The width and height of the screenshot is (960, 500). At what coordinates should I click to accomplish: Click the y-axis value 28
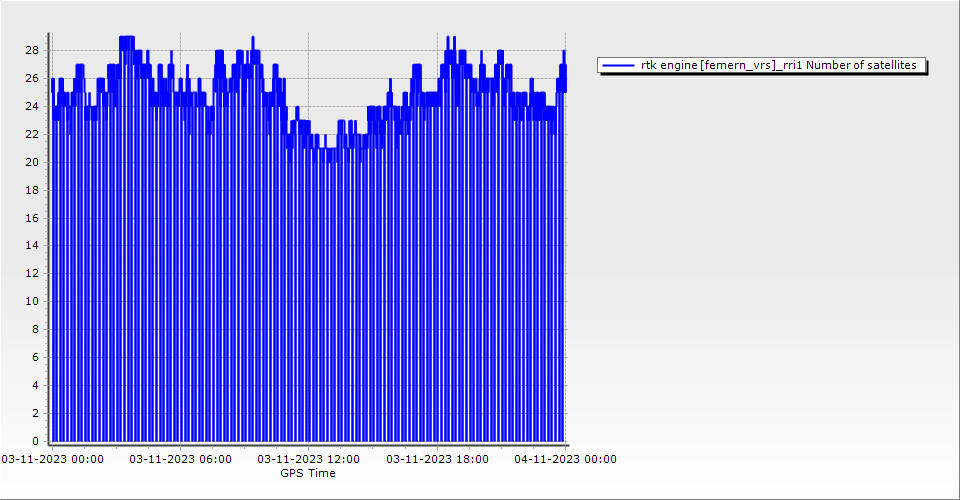pyautogui.click(x=32, y=50)
